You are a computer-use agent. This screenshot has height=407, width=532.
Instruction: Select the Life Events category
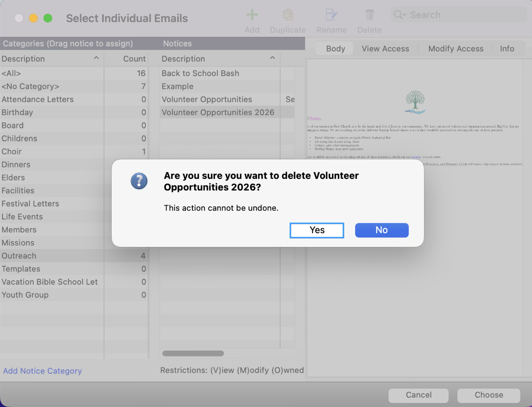click(x=56, y=217)
